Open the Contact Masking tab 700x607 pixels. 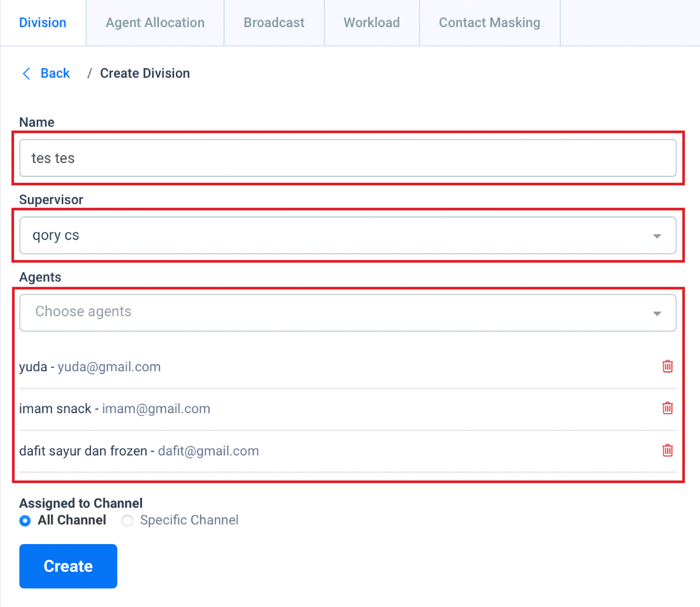489,23
